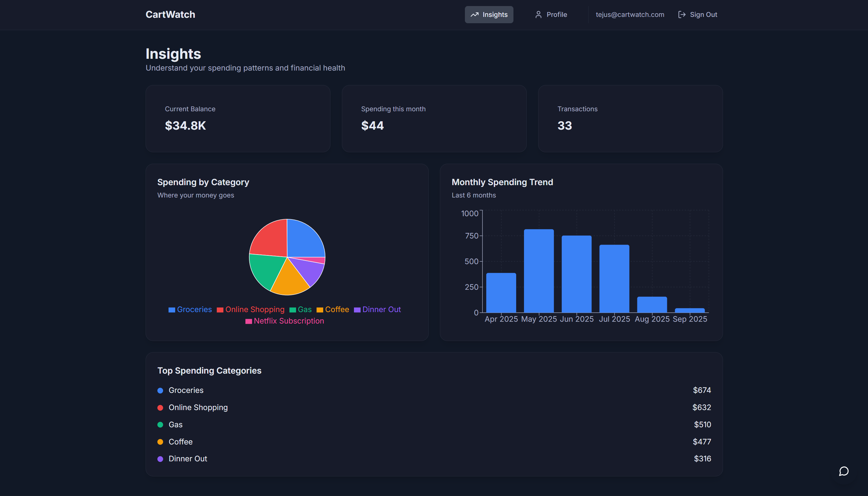
Task: Click the Sign Out arrow icon
Action: pos(681,15)
